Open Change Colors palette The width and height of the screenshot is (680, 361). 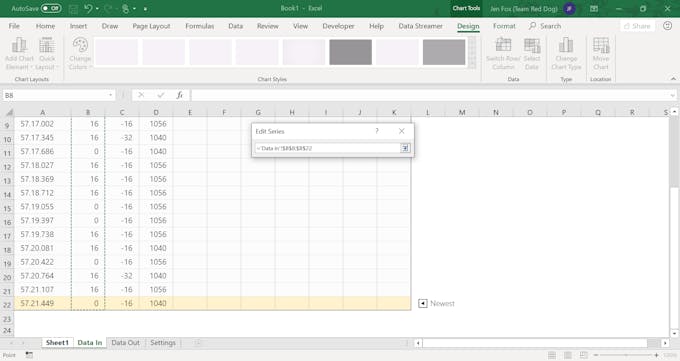click(x=80, y=54)
